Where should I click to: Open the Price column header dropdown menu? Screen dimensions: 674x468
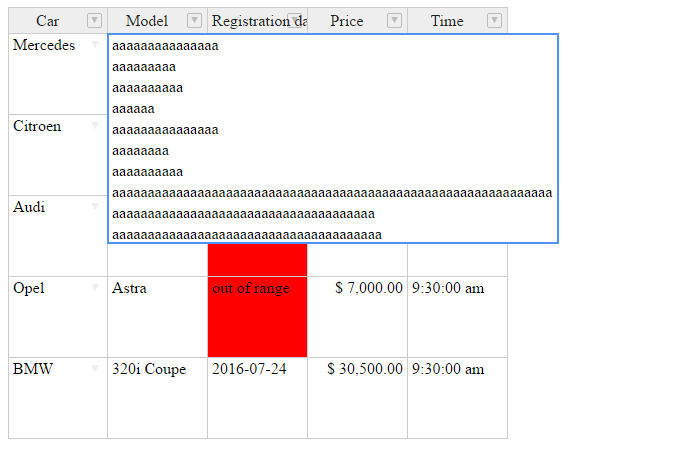(394, 20)
